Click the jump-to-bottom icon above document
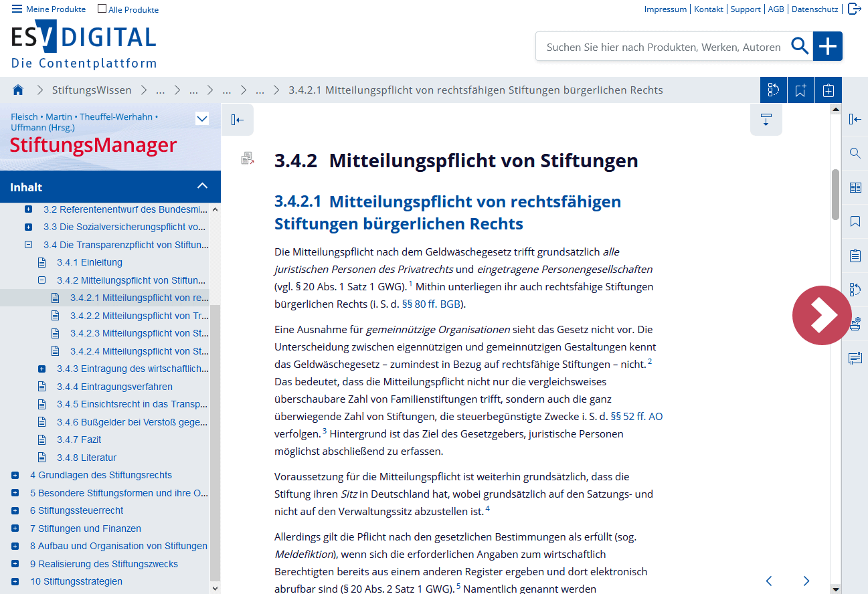868x594 pixels. pyautogui.click(x=766, y=120)
